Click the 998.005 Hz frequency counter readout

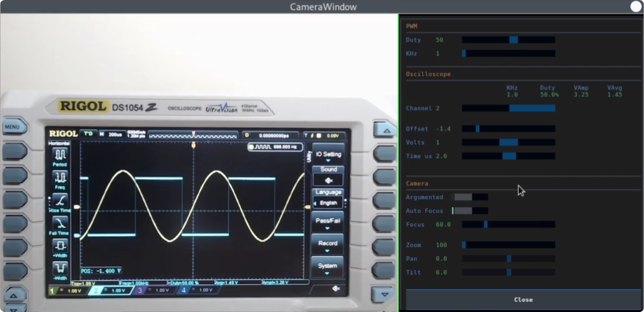point(276,147)
